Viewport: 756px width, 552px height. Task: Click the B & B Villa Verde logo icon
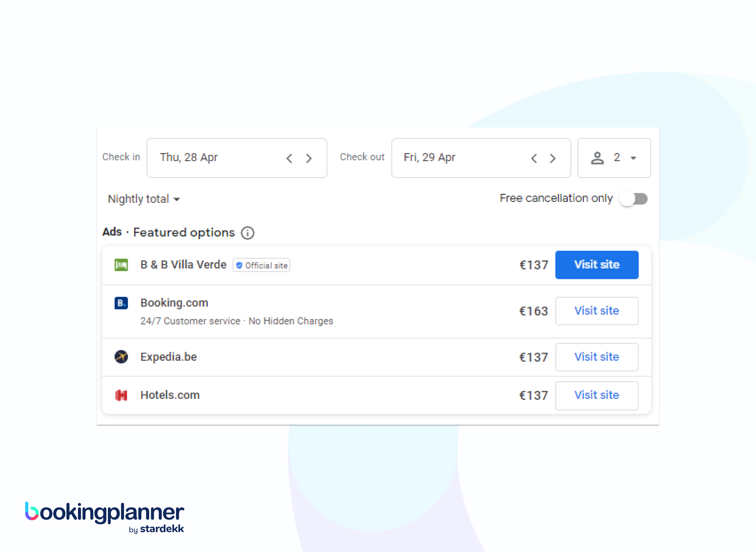121,265
